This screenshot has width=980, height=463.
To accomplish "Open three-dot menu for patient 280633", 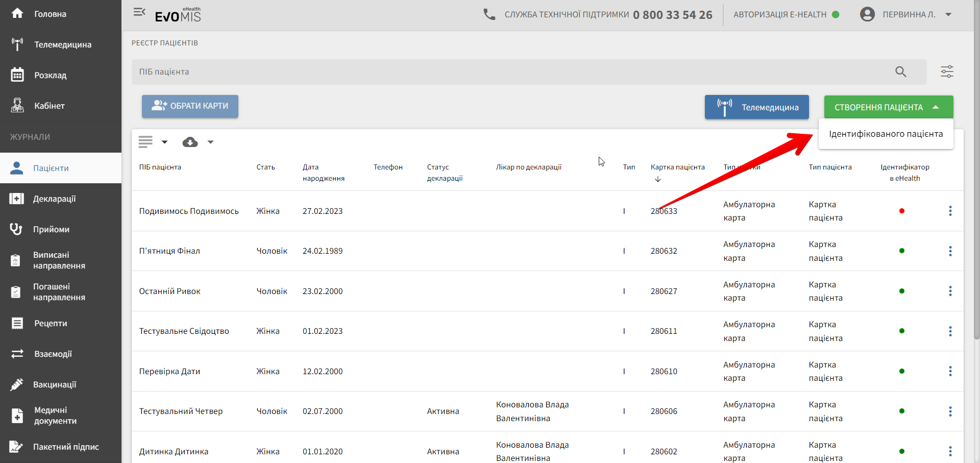I will [x=950, y=211].
